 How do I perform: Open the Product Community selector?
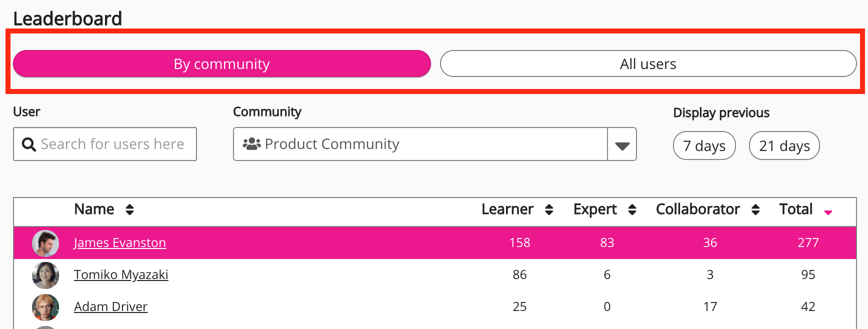coord(420,144)
